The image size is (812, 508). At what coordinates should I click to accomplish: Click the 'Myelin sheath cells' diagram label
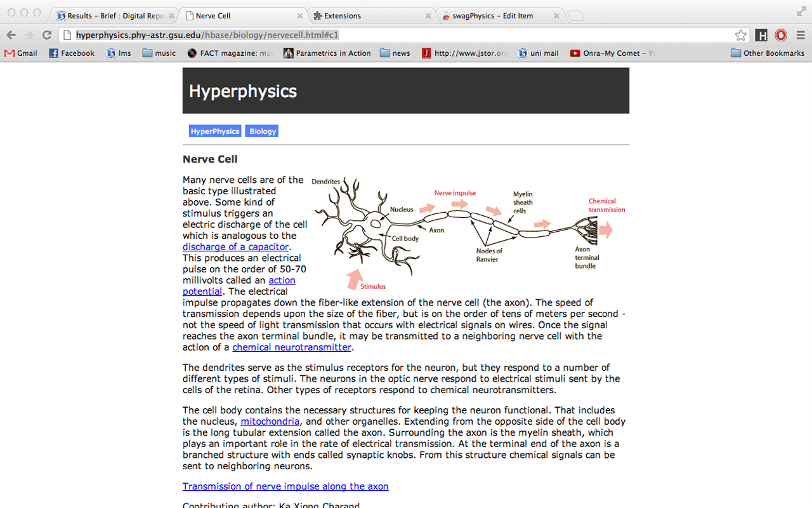click(523, 203)
